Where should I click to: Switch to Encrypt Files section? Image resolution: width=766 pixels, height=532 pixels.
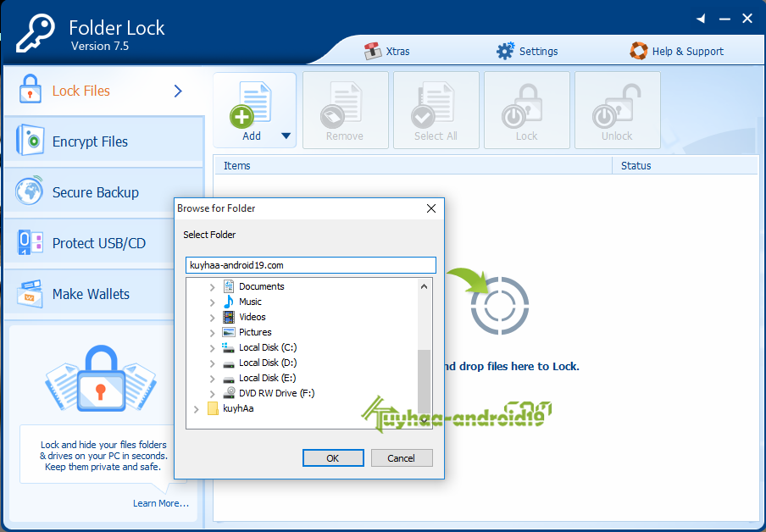[x=103, y=141]
